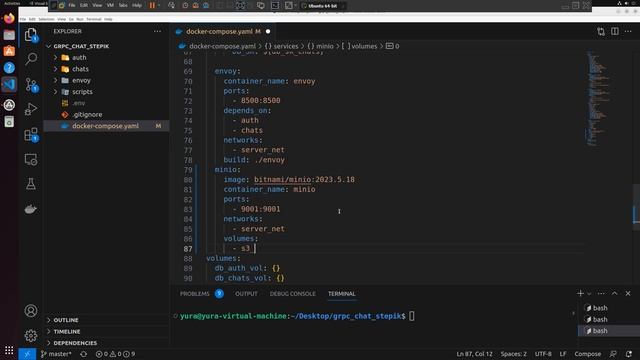
Task: Open the Remote Explorer view
Action: [x=31, y=159]
